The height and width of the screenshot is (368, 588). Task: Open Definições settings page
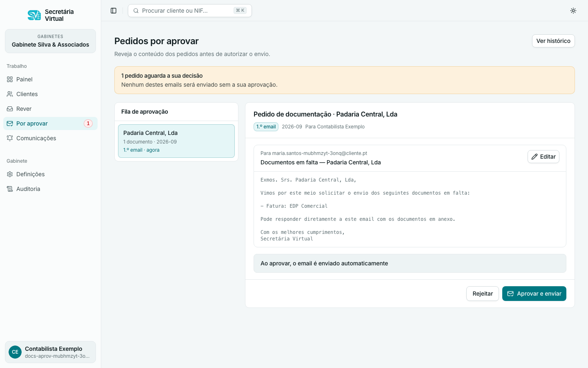click(x=50, y=174)
